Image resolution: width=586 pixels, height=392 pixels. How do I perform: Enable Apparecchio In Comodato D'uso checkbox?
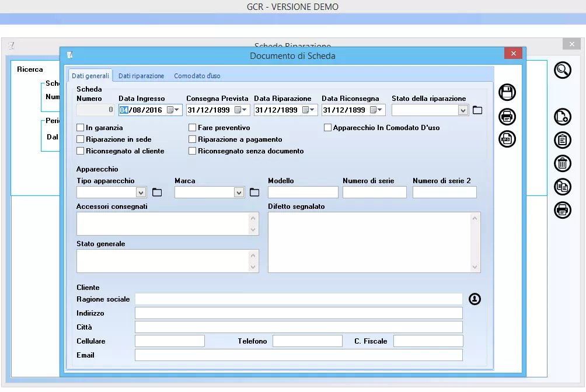point(327,127)
